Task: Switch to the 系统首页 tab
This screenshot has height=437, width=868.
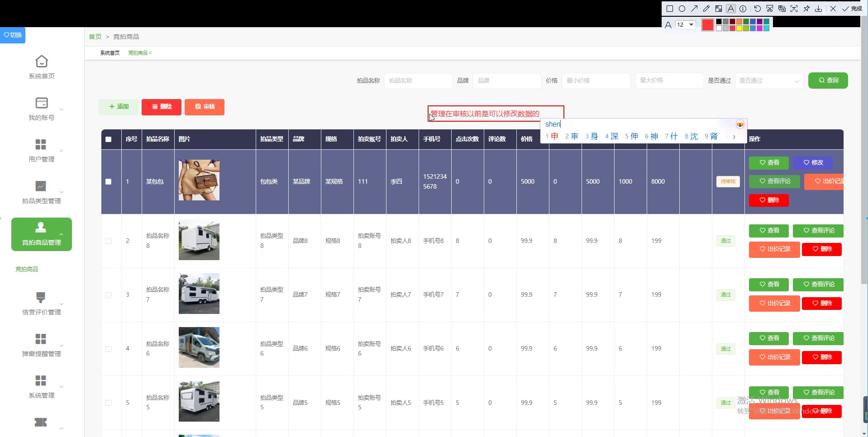Action: [x=110, y=53]
